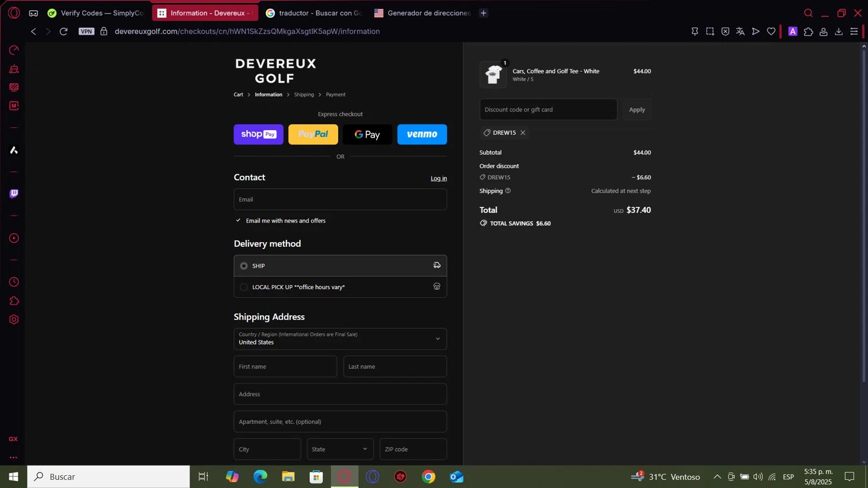Screen dimensions: 868x488
Task: Select LOCAL PICK UP delivery option
Action: click(340, 287)
